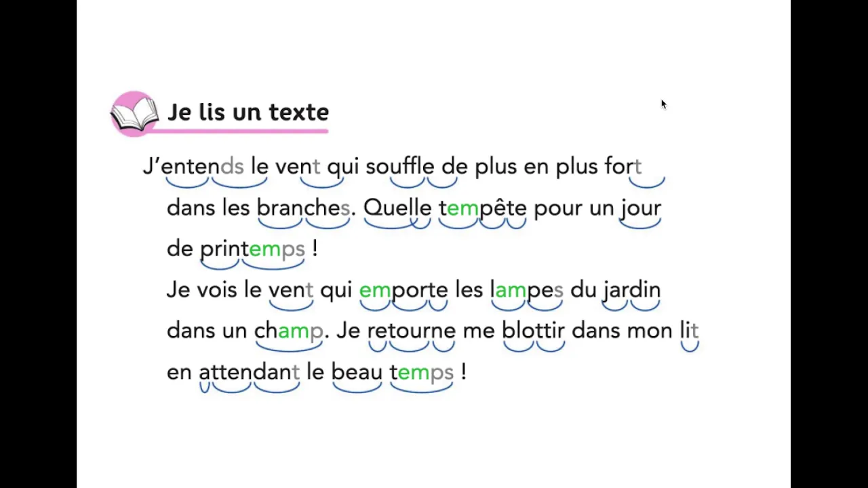Viewport: 868px width, 488px height.
Task: Click the word 'attendant'
Action: [x=249, y=372]
